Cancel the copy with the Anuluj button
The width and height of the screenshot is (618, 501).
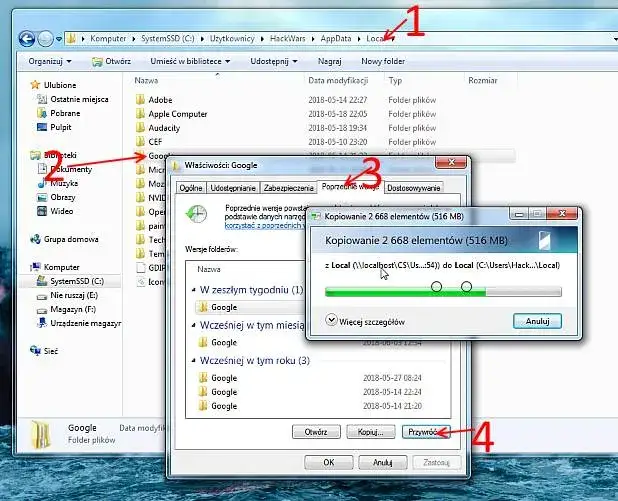tap(536, 321)
